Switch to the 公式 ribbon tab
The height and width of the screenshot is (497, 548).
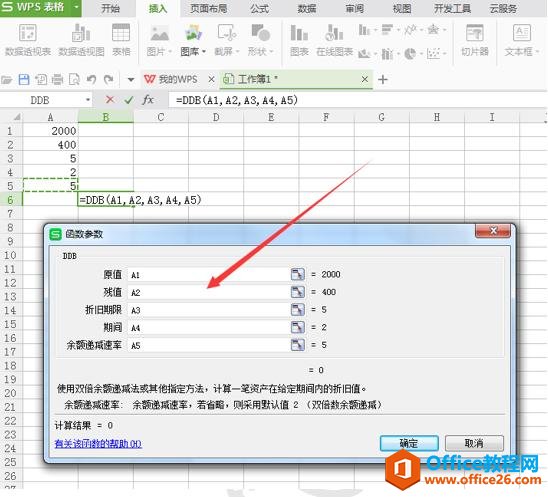click(259, 8)
